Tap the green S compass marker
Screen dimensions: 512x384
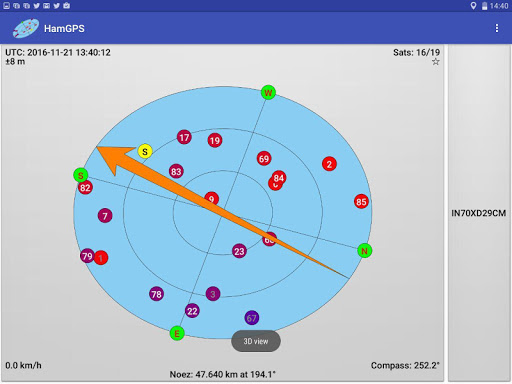point(81,175)
